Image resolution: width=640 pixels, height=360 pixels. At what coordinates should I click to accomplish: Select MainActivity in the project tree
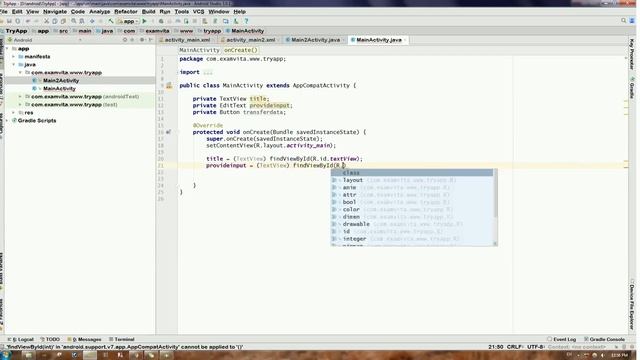tap(59, 89)
